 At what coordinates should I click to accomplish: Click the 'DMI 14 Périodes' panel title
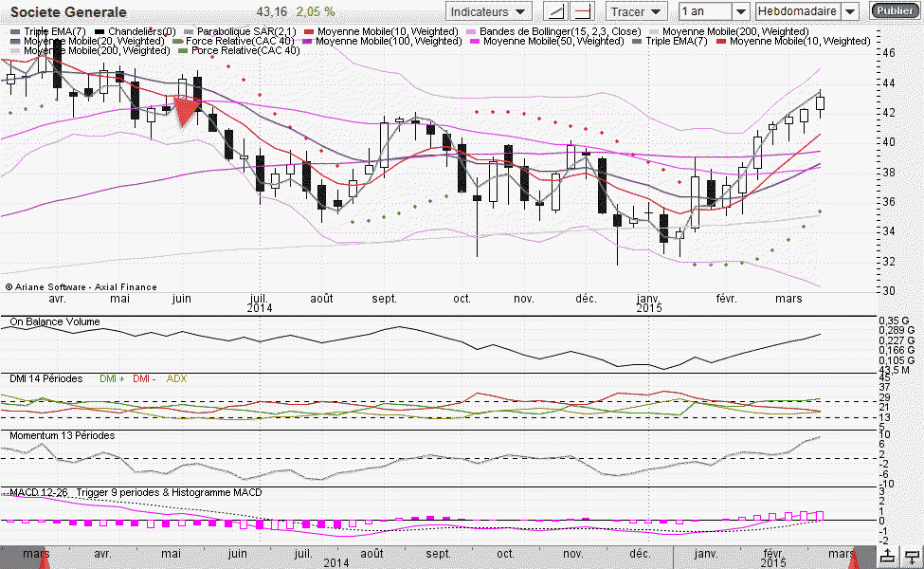[46, 378]
